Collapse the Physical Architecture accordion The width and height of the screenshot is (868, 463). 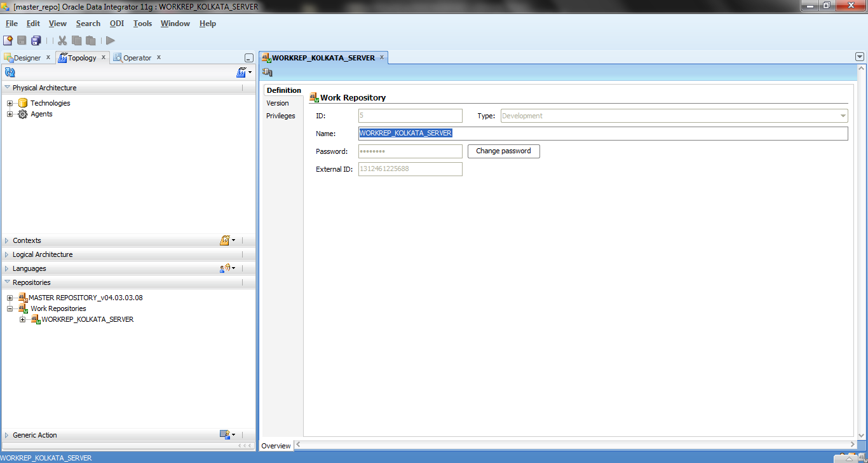tap(7, 88)
